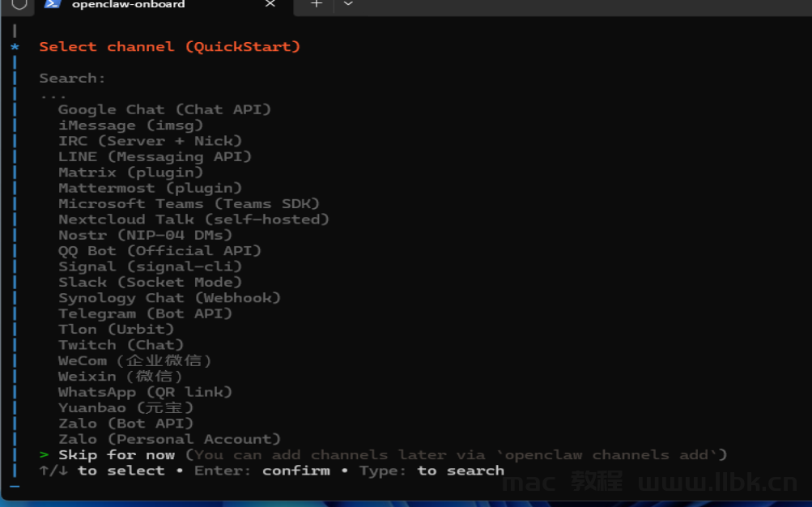The width and height of the screenshot is (812, 507).
Task: Select QQ Bot (Official API) channel
Action: pyautogui.click(x=159, y=250)
